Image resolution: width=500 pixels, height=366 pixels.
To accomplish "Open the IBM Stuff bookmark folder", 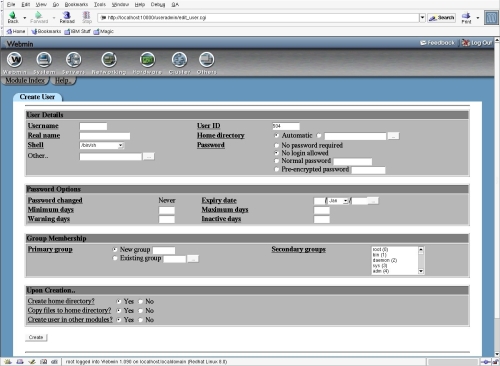I will tap(77, 31).
